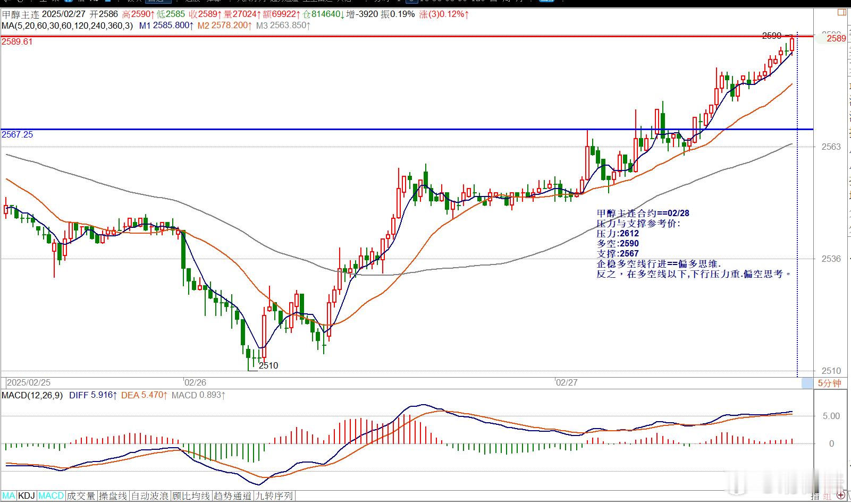The width and height of the screenshot is (851, 504).
Task: Click the 低2585 low price in header
Action: tap(171, 14)
